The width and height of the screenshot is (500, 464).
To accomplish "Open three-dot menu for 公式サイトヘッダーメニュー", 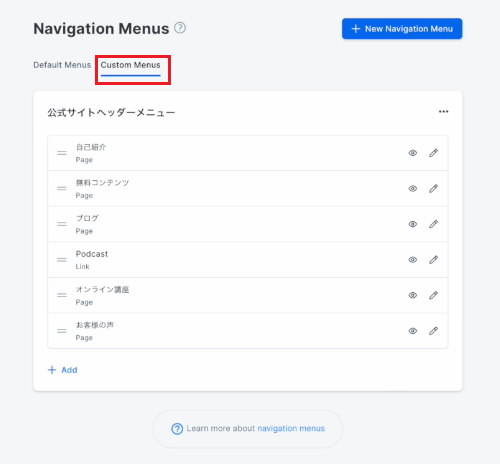I will point(443,112).
